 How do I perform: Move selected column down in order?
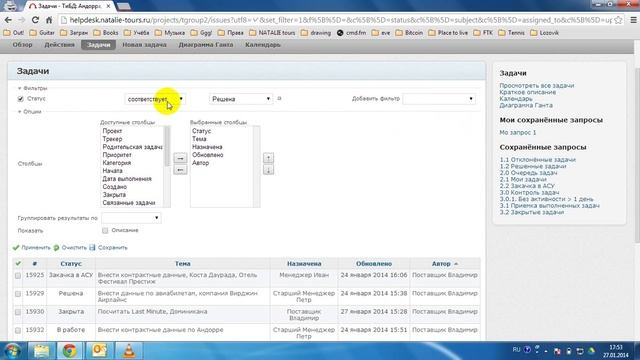[x=268, y=169]
